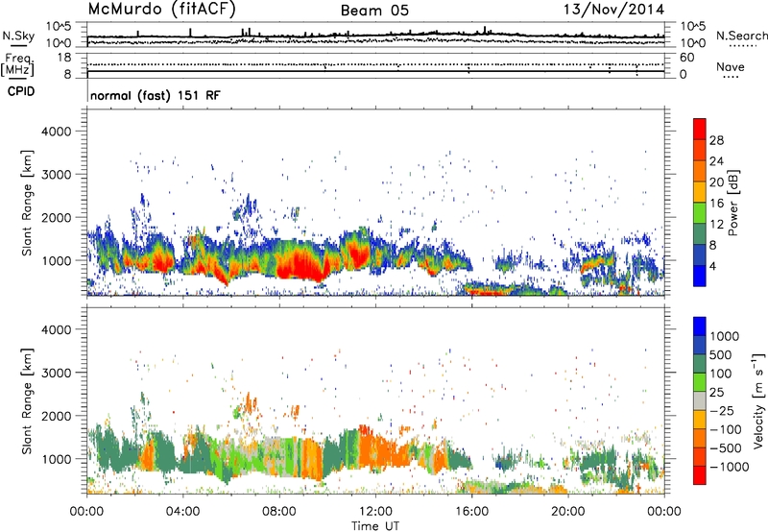This screenshot has width=768, height=532.
Task: Click the red high-power echo near 09:00
Action: point(300,266)
